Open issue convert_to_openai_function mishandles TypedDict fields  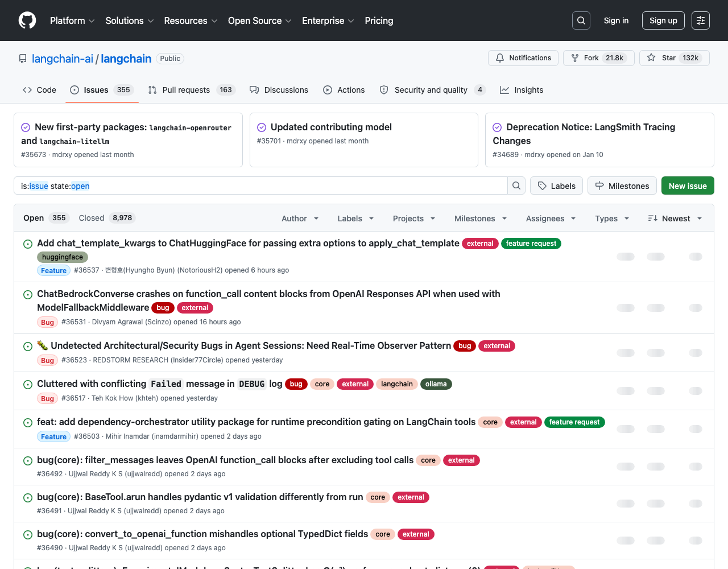pos(202,534)
